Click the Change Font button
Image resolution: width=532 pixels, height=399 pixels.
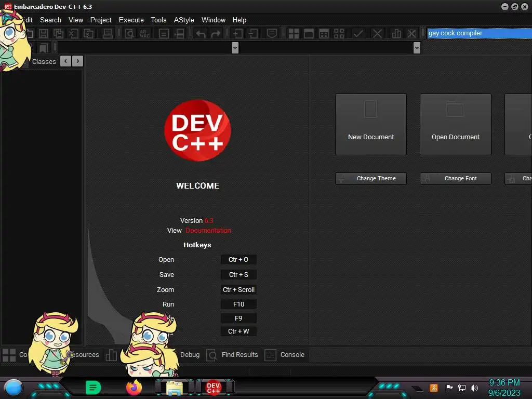(x=456, y=179)
